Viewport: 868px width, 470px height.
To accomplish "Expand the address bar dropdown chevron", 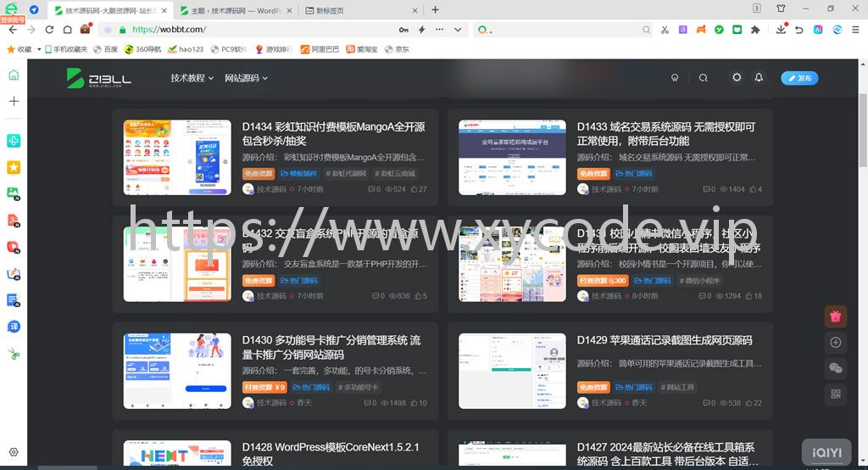I will pos(458,30).
